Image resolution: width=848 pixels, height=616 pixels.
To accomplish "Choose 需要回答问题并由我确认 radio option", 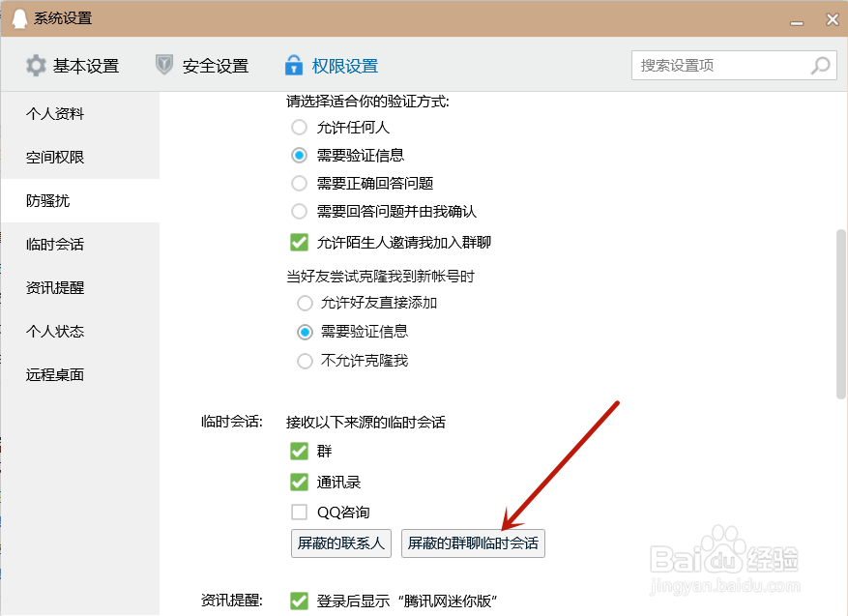I will (299, 211).
